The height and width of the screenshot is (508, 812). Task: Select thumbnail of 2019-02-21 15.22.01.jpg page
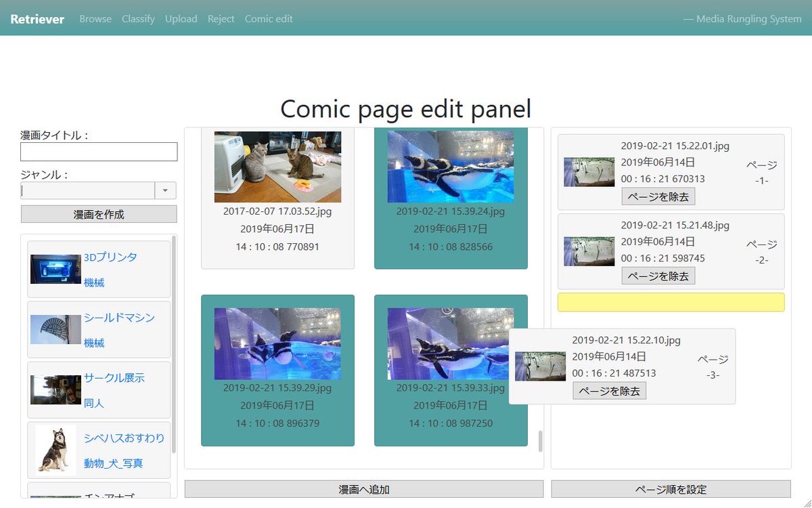point(589,172)
